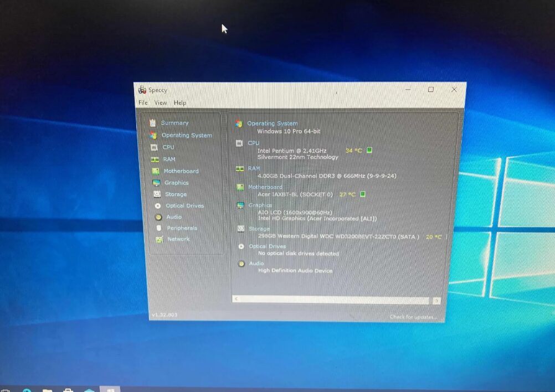The height and width of the screenshot is (392, 555).
Task: Click the chip icon beside the CPU heading
Action: 239,143
